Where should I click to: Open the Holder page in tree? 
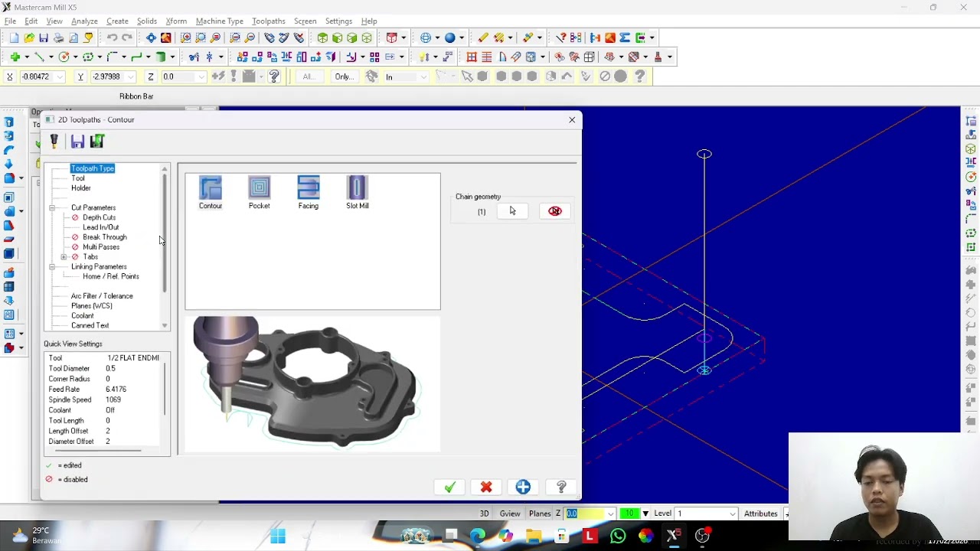click(x=81, y=188)
